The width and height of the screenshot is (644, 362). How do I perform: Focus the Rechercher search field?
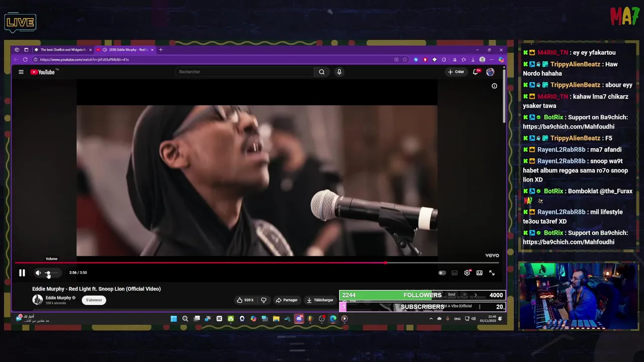(245, 72)
